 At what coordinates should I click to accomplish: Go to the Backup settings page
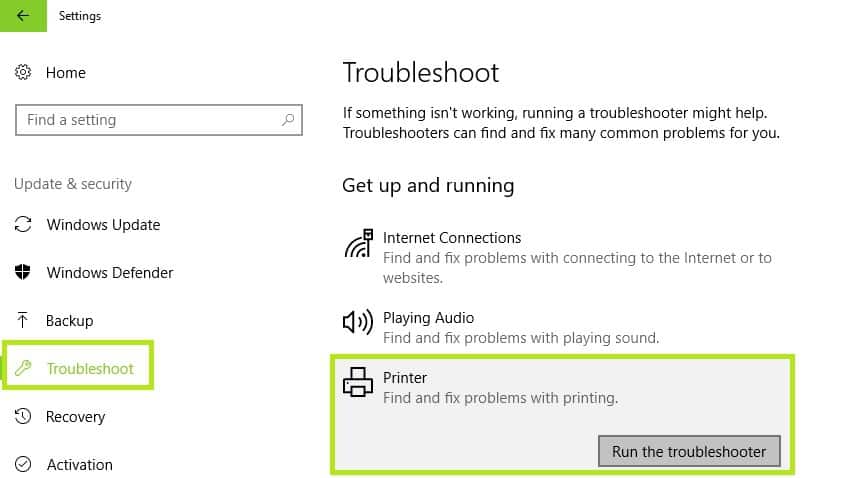coord(70,321)
